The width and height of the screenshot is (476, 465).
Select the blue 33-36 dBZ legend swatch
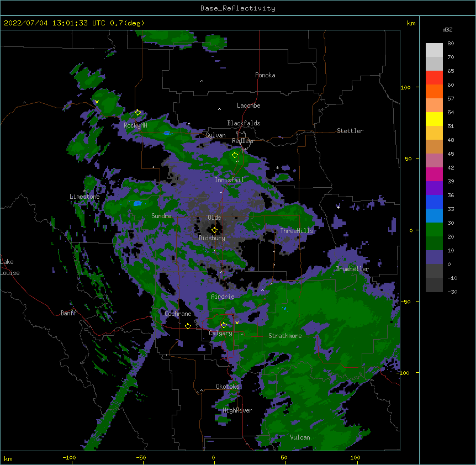click(434, 202)
